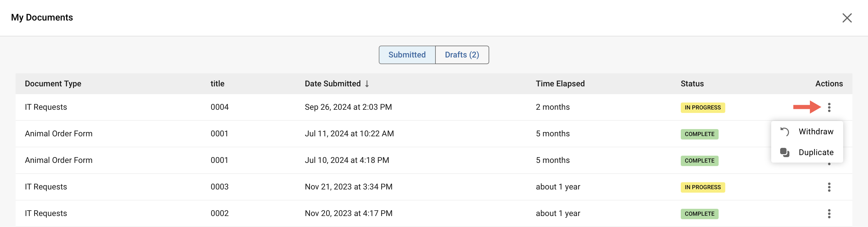The height and width of the screenshot is (227, 868).
Task: Click the COMPLETE badge on the Jul 11 row
Action: 699,134
